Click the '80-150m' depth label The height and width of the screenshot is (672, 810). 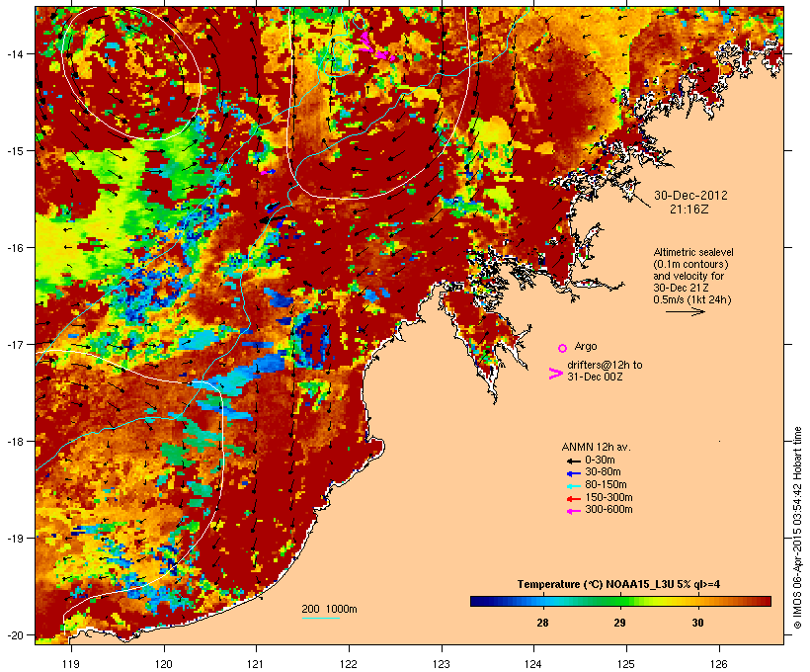[x=606, y=485]
